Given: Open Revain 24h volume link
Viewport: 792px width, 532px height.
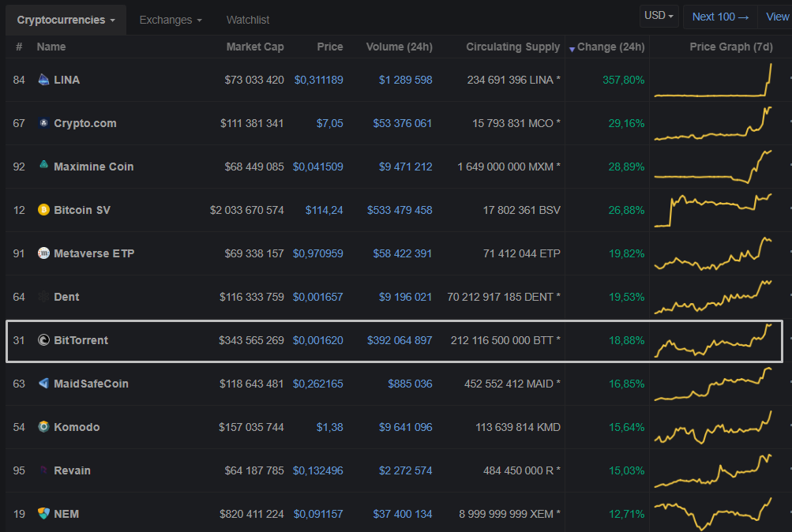Looking at the screenshot, I should coord(406,470).
